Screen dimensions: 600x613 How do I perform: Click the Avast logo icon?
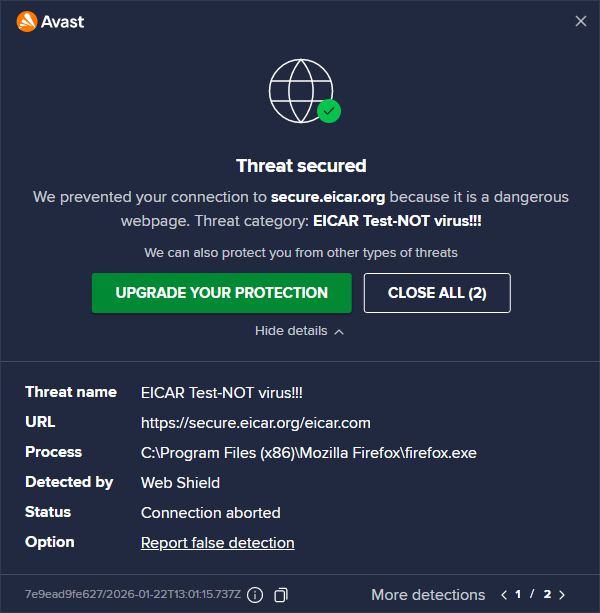coord(27,21)
